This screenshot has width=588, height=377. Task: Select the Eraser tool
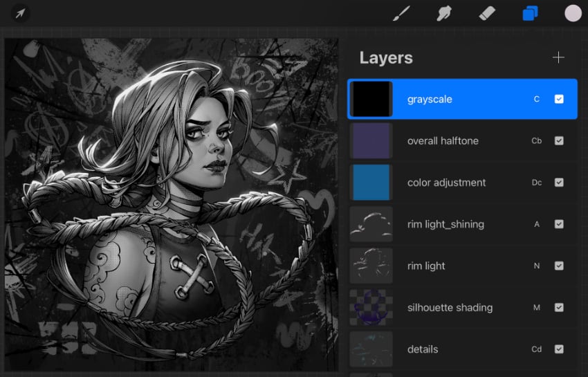487,14
